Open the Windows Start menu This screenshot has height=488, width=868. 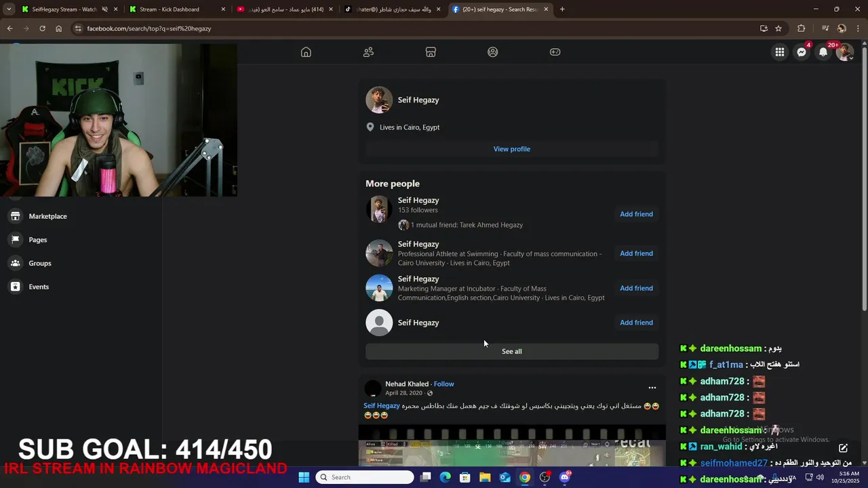coord(304,477)
